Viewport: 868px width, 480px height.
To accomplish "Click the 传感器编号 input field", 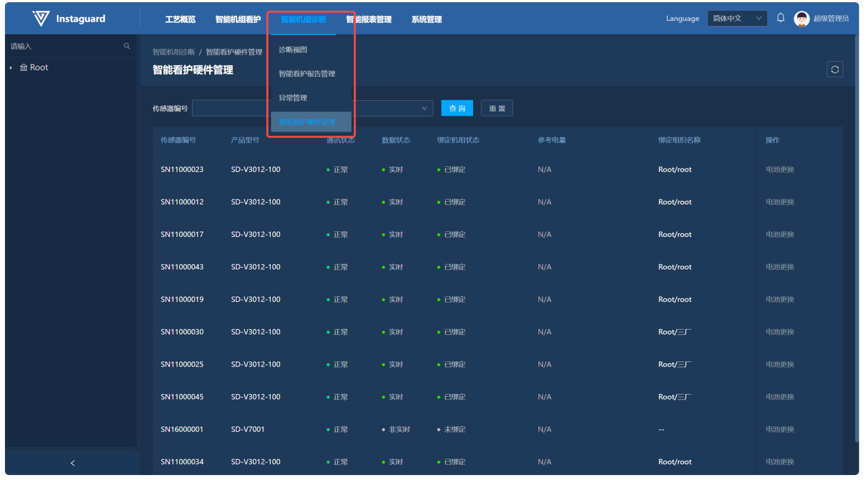I will [229, 109].
